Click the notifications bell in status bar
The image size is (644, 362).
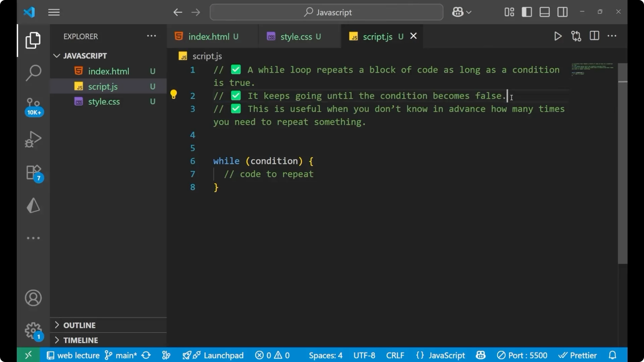click(613, 355)
